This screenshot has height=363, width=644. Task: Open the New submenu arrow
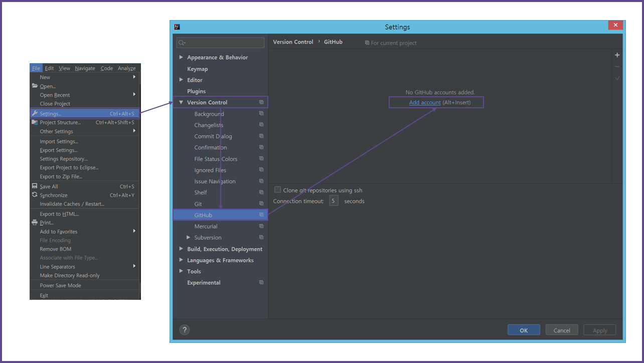(x=134, y=77)
